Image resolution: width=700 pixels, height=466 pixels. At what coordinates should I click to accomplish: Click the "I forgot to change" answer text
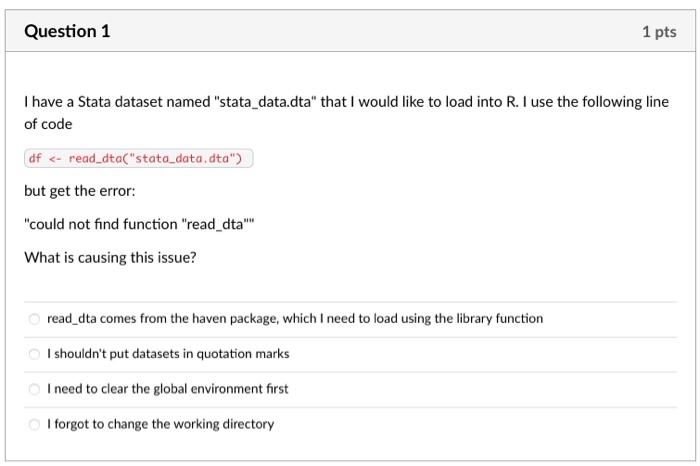[160, 424]
